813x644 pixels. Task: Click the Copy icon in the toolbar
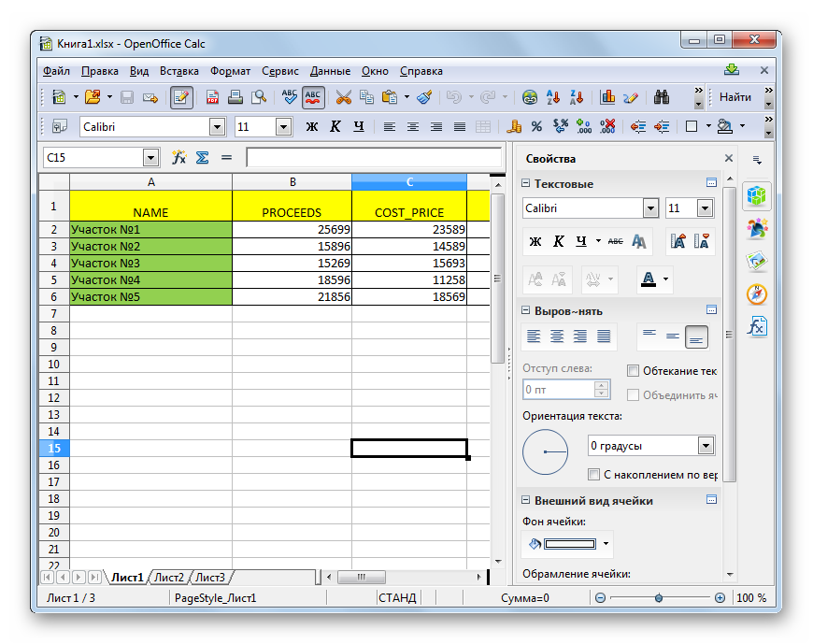coord(366,97)
